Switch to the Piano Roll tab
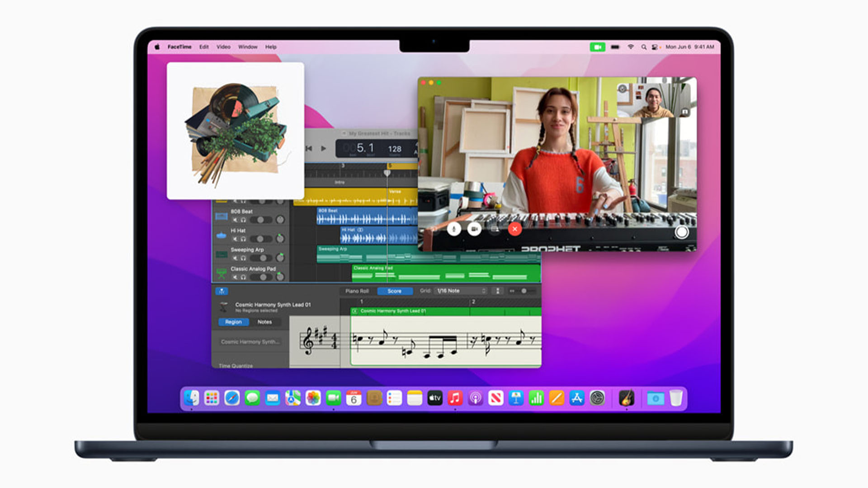Image resolution: width=868 pixels, height=488 pixels. click(357, 291)
